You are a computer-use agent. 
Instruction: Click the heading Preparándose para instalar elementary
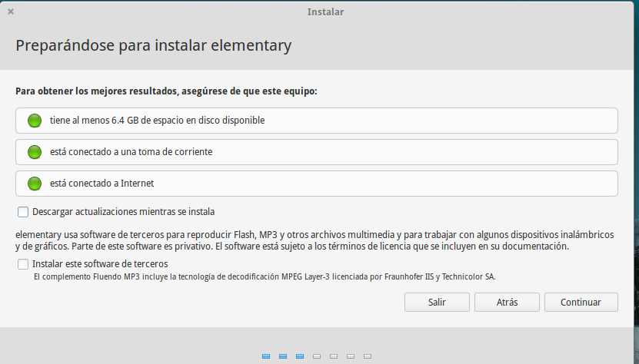[154, 45]
